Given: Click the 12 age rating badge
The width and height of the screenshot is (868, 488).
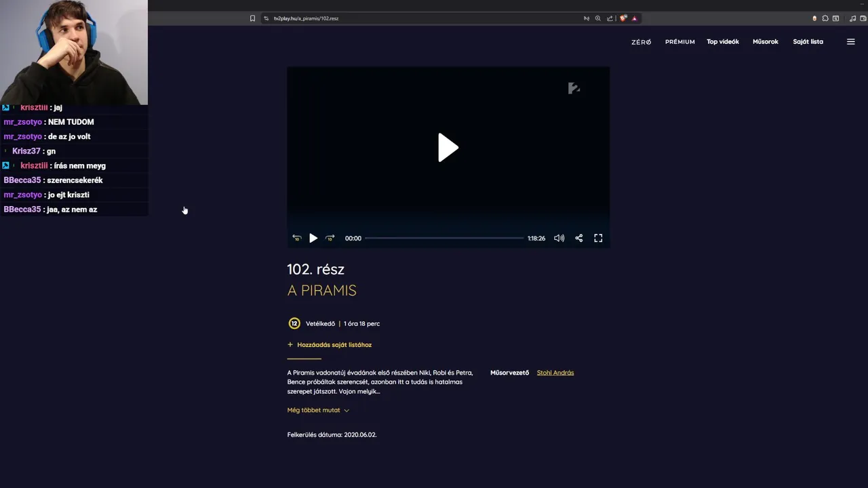Looking at the screenshot, I should [x=294, y=323].
